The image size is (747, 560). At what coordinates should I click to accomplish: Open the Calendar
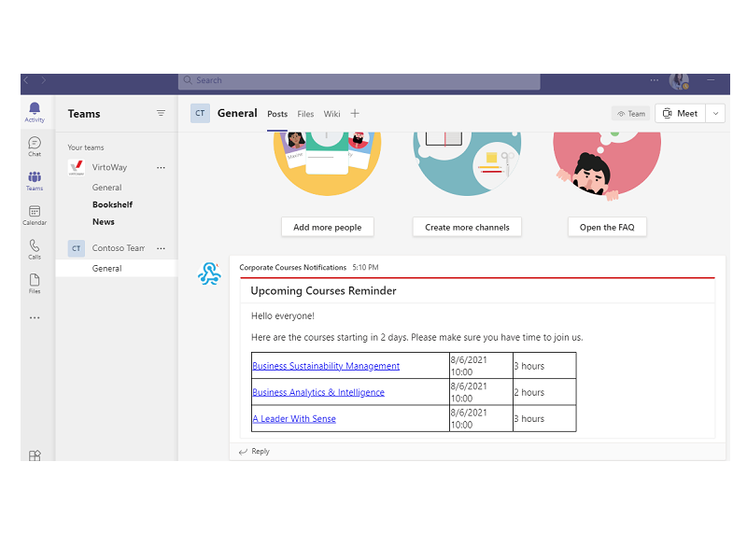[x=35, y=216]
